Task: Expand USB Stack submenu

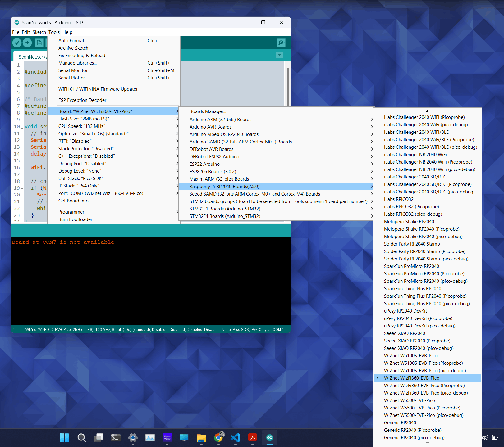Action: (x=114, y=178)
